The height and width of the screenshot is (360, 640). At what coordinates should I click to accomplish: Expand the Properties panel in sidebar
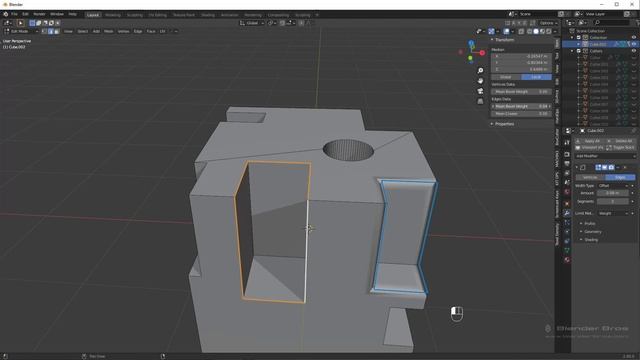492,124
